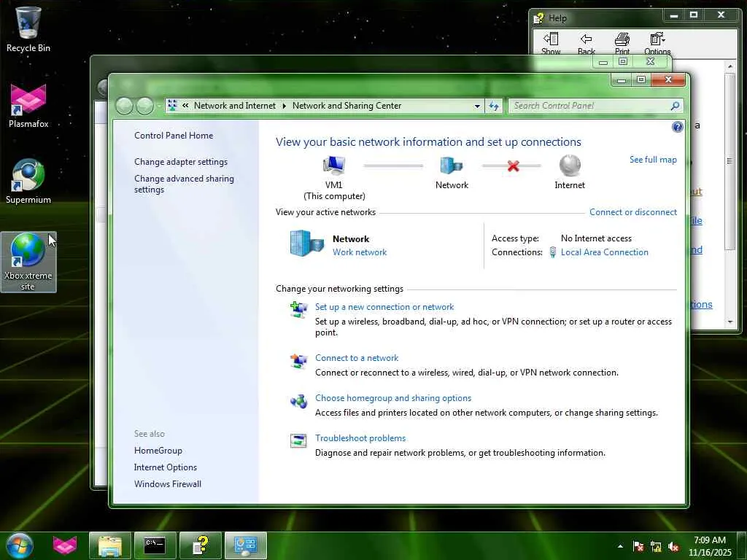747x560 pixels.
Task: Click the Help window scrollbar down arrow
Action: click(729, 322)
